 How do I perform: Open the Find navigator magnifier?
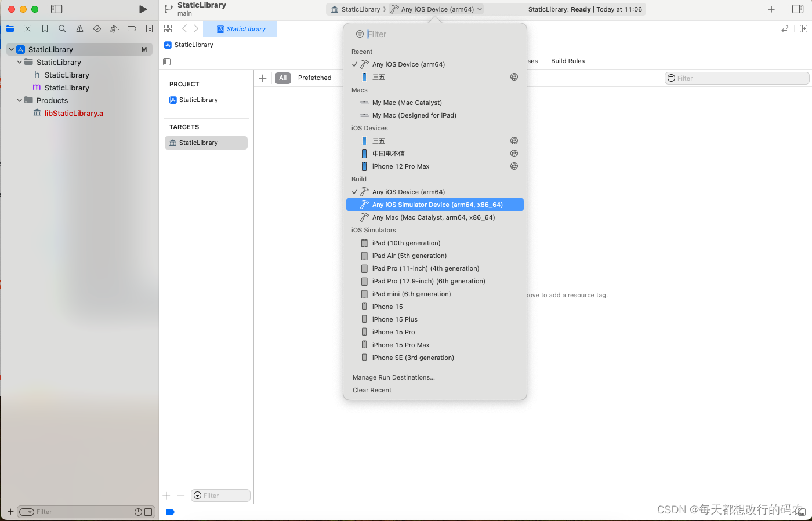(62, 28)
